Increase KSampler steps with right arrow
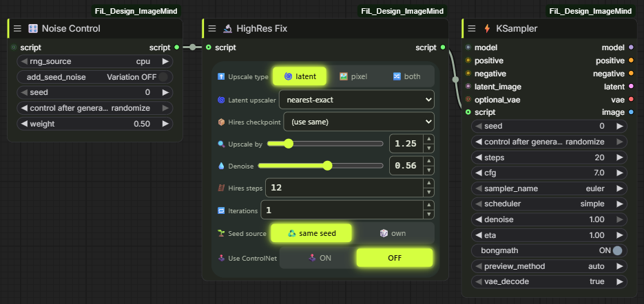This screenshot has height=304, width=644. tap(619, 158)
